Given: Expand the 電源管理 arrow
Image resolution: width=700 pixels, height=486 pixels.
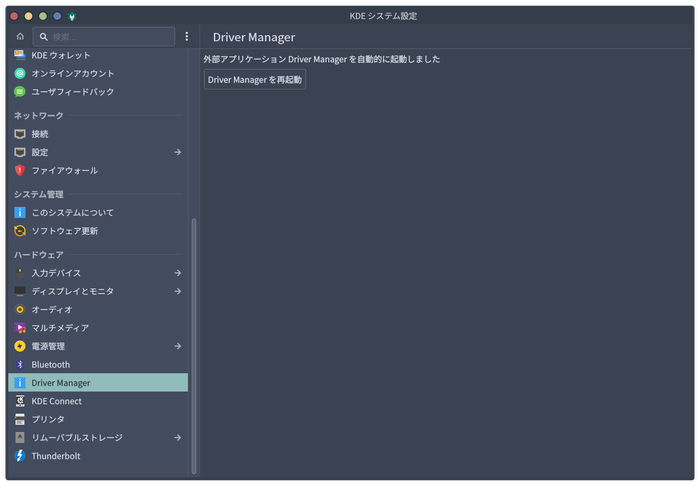Looking at the screenshot, I should point(178,346).
